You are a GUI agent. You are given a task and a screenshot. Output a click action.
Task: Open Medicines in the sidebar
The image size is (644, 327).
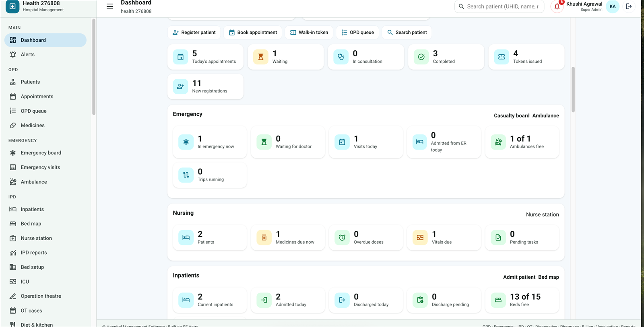click(45, 125)
